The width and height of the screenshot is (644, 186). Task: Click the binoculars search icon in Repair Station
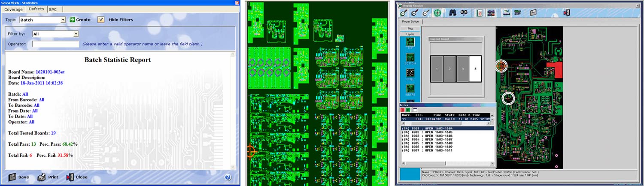coord(464,13)
